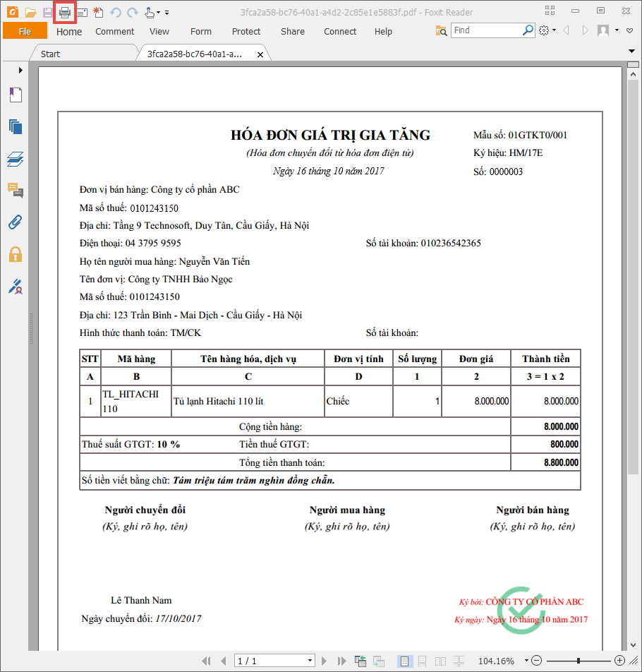This screenshot has width=642, height=672.
Task: Click the Foxit Reader logo icon
Action: [13, 12]
